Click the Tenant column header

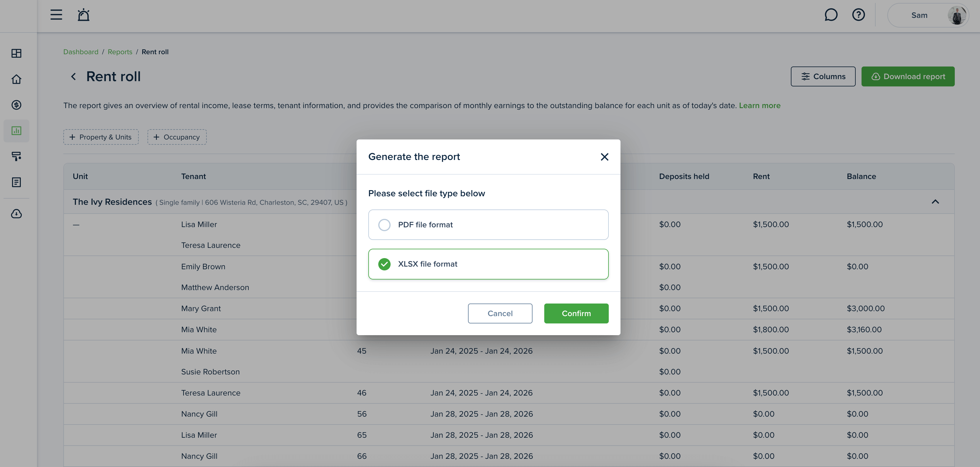193,176
